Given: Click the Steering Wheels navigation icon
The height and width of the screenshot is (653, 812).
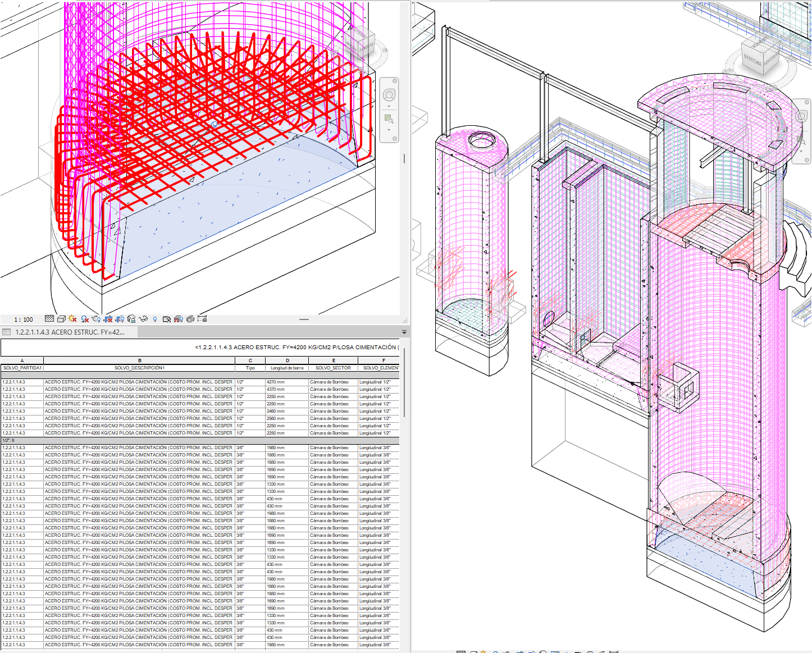Looking at the screenshot, I should coord(389,95).
